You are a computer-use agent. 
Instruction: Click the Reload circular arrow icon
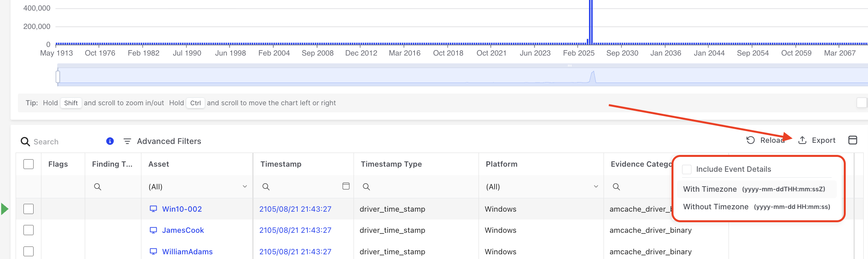pos(750,140)
